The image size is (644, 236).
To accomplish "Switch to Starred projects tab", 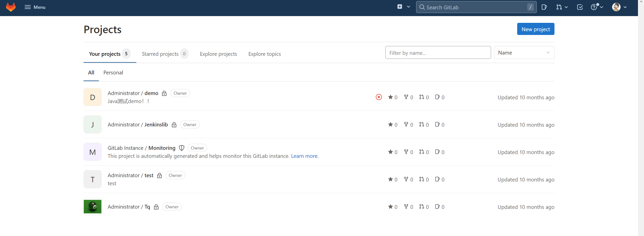I will click(165, 54).
